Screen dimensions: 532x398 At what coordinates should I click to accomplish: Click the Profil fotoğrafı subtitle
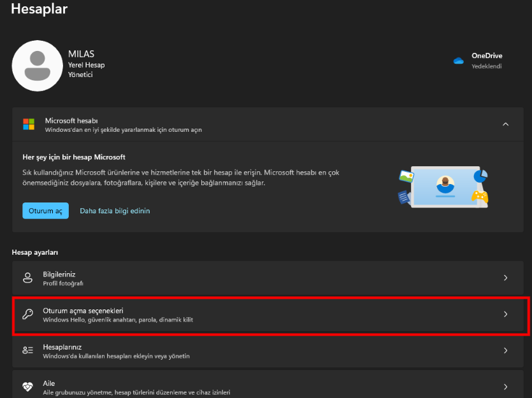tap(63, 283)
